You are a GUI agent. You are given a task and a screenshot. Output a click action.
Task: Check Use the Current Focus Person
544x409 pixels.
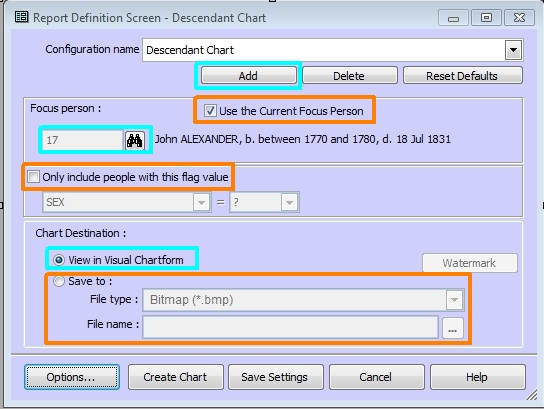[210, 111]
